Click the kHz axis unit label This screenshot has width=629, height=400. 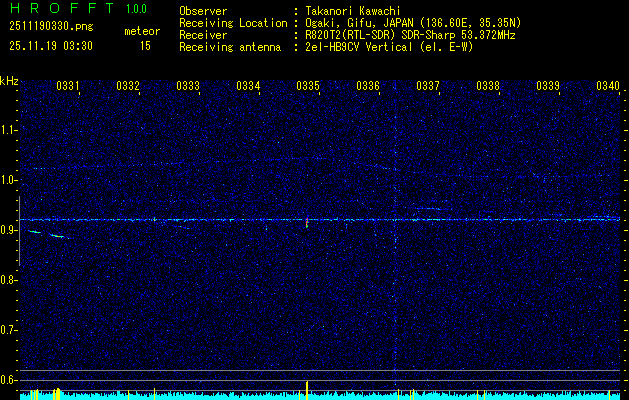coord(9,81)
